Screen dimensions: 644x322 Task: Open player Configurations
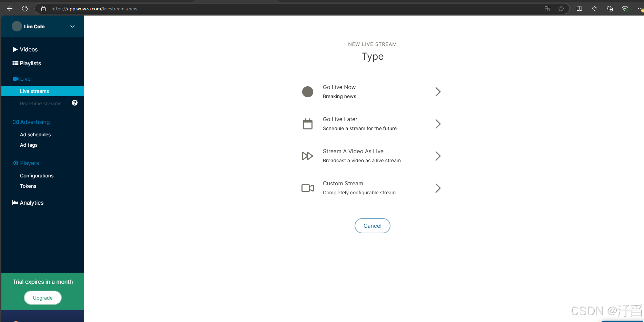pyautogui.click(x=37, y=176)
